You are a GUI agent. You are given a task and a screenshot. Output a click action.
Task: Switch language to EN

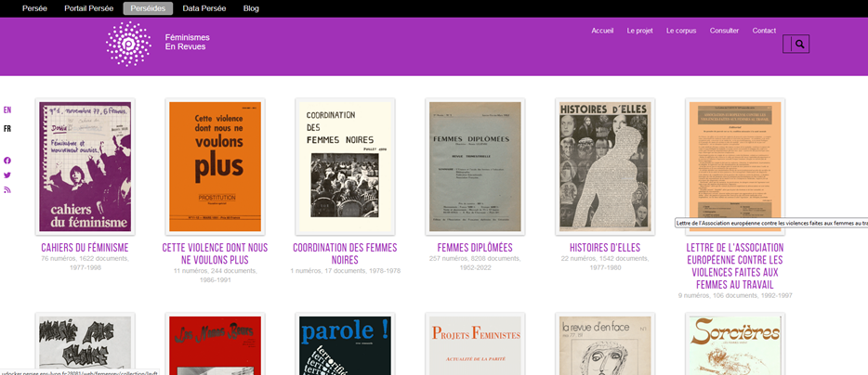pos(7,110)
